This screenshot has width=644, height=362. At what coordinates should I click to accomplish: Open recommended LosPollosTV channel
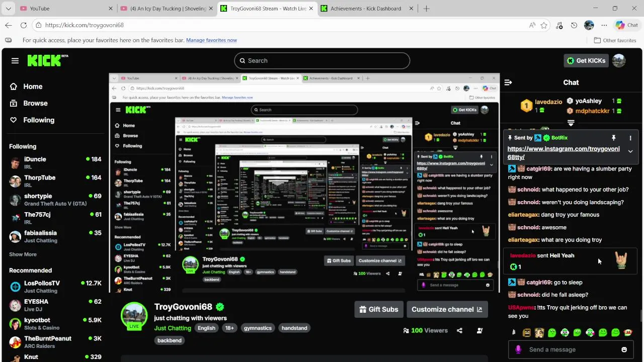coord(55,287)
